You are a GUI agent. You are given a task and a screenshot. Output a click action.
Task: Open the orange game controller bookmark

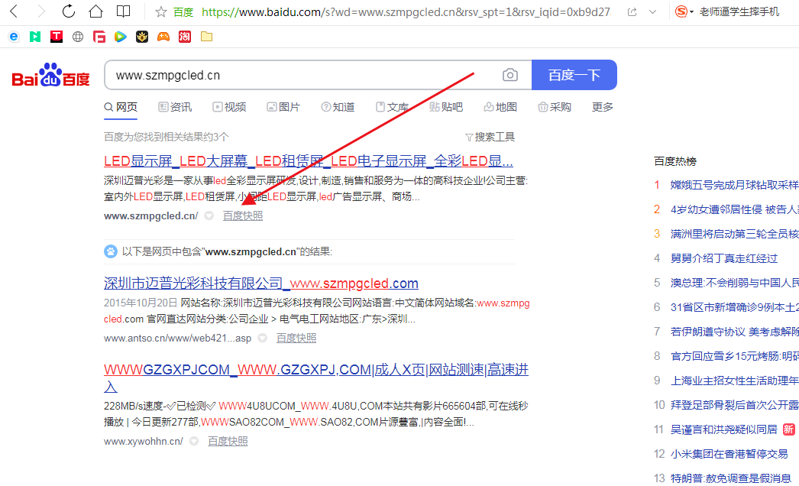[163, 37]
